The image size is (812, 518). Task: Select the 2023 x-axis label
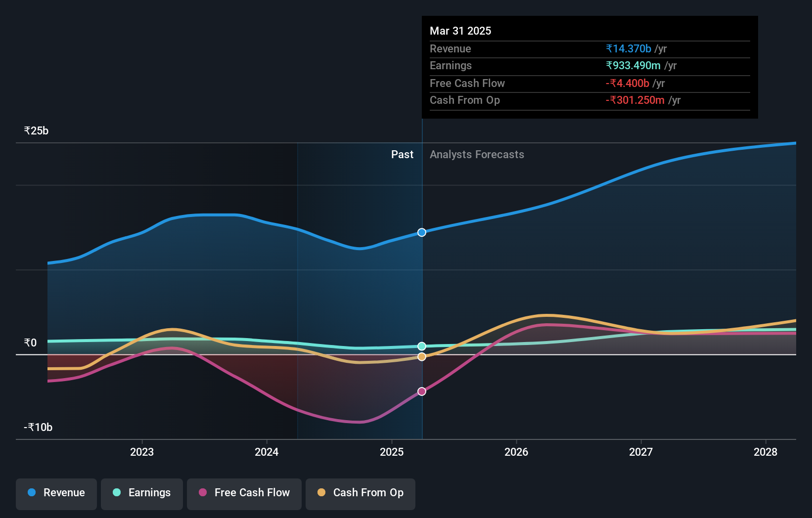(x=142, y=452)
